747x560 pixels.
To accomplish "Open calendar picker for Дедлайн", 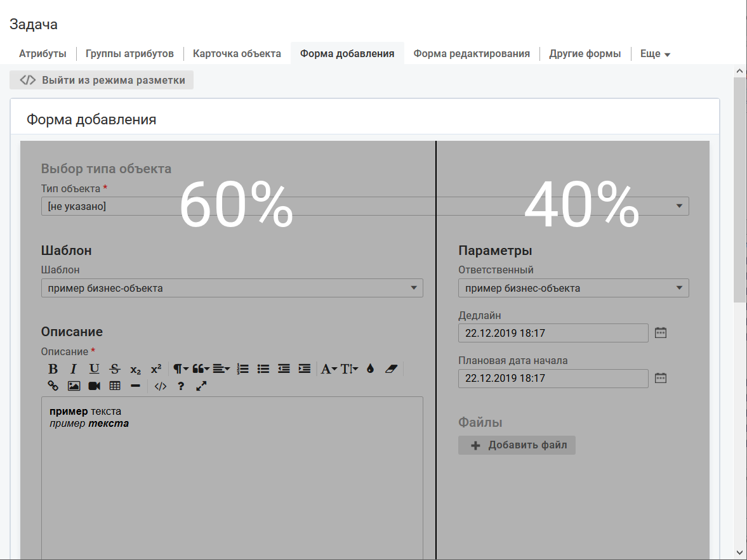I will pos(661,332).
